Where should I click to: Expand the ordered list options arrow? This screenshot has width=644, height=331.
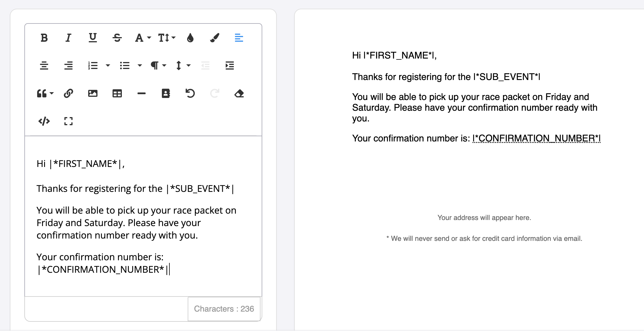point(108,66)
